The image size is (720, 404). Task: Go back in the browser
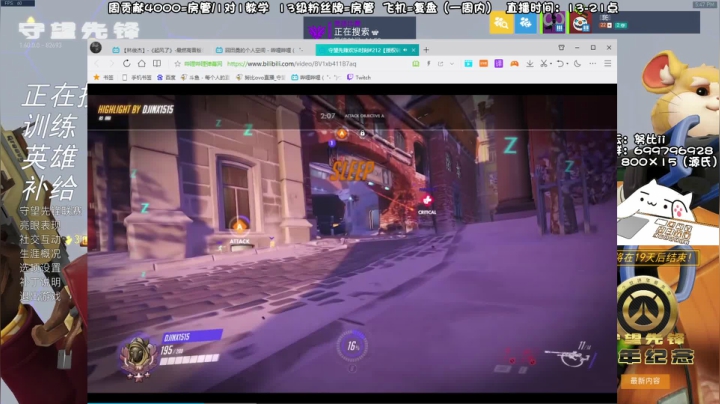[97, 64]
